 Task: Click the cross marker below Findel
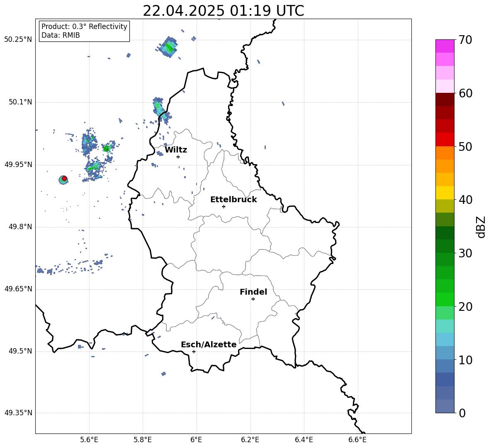click(253, 299)
